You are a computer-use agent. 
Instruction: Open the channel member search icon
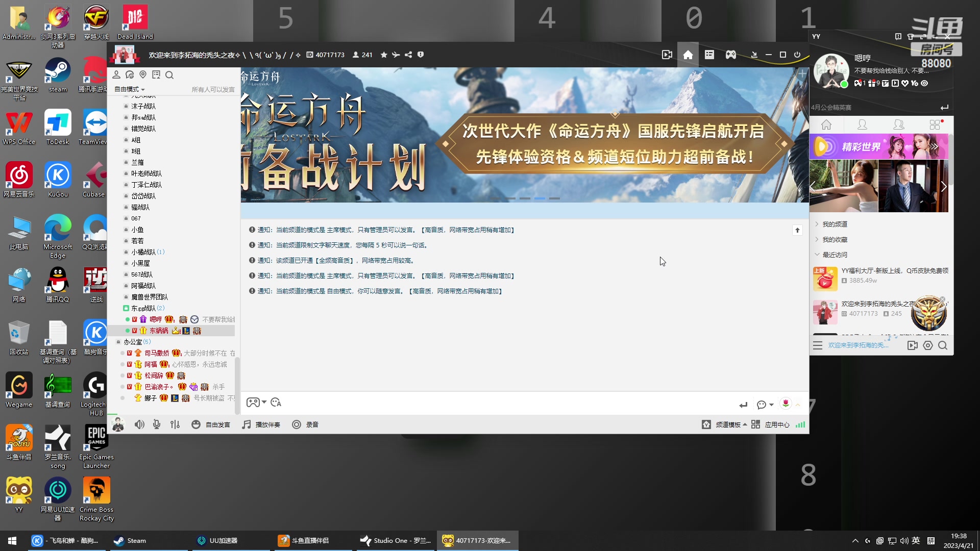169,74
